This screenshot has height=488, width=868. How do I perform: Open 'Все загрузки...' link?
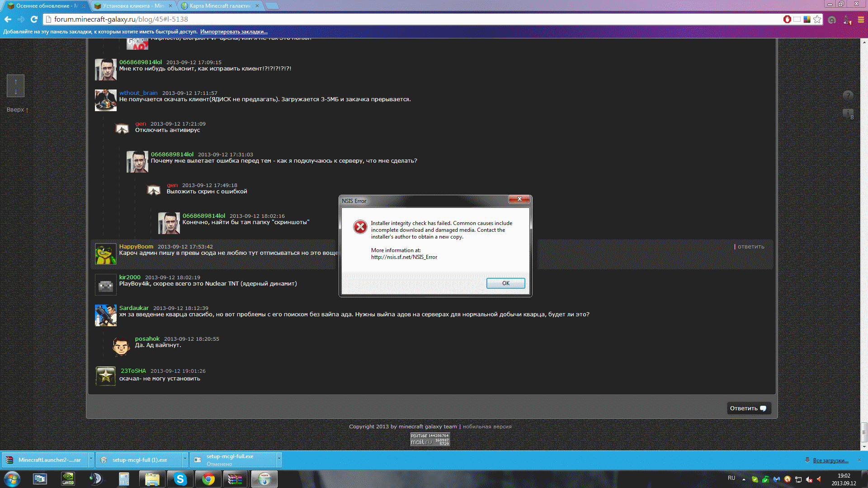[x=830, y=460]
